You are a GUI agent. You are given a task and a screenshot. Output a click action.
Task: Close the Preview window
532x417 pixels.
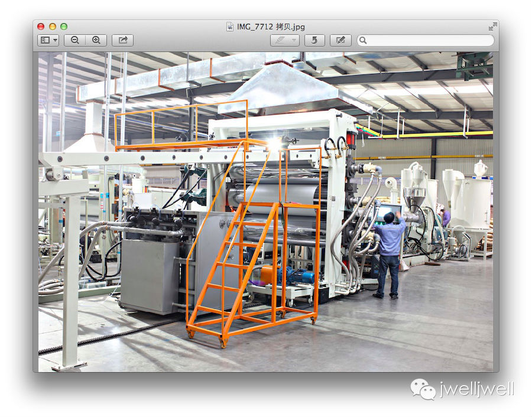click(41, 27)
